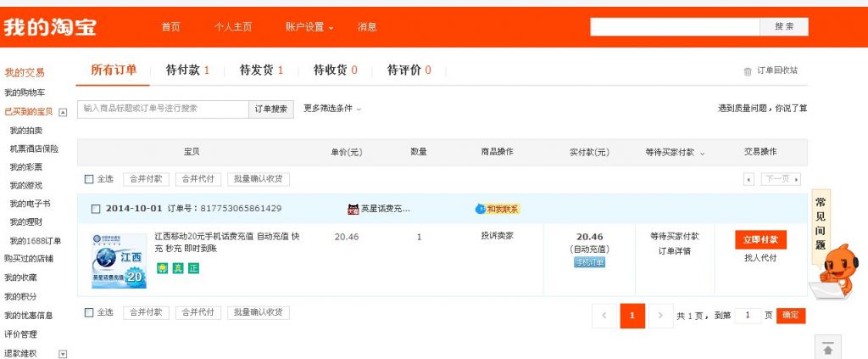Viewport: 868px width, 359px height.
Task: Open 我的购物车 in the sidebar
Action: (25, 93)
